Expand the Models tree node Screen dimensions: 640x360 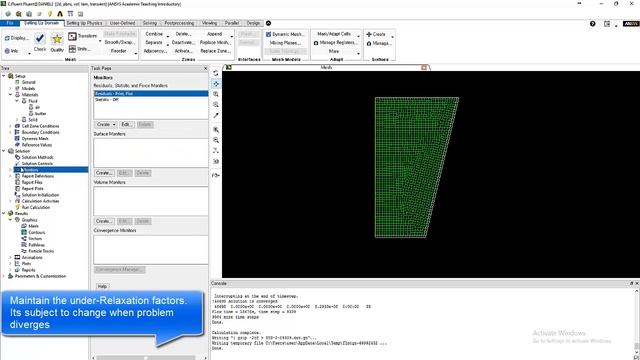point(10,88)
